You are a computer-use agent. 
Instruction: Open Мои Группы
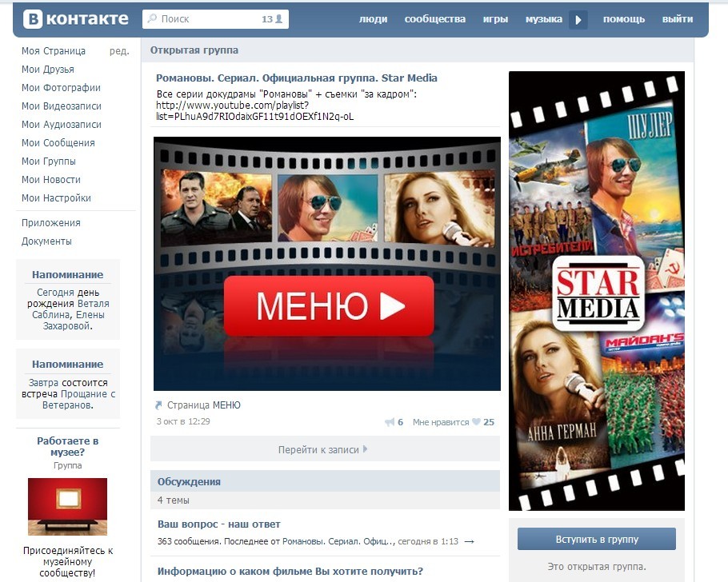pos(49,161)
